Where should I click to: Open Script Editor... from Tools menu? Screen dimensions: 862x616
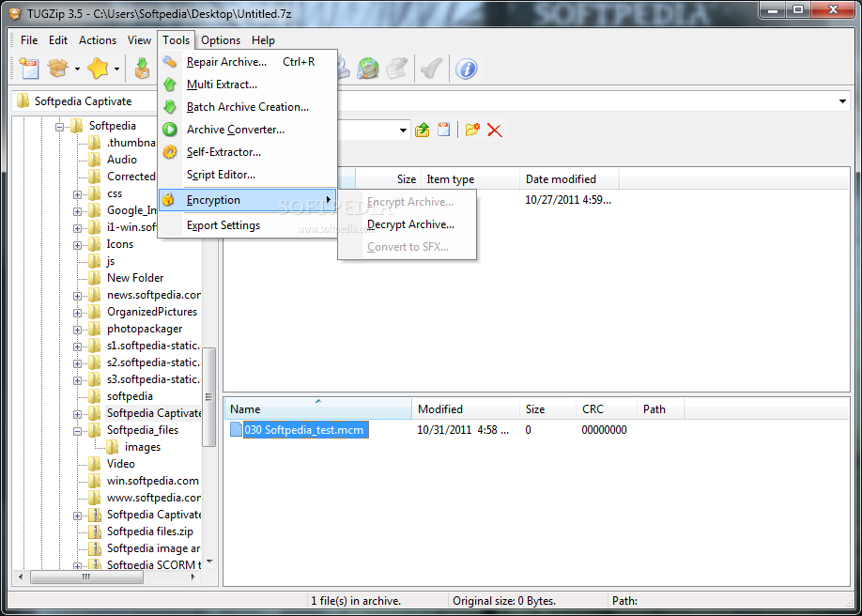248,175
